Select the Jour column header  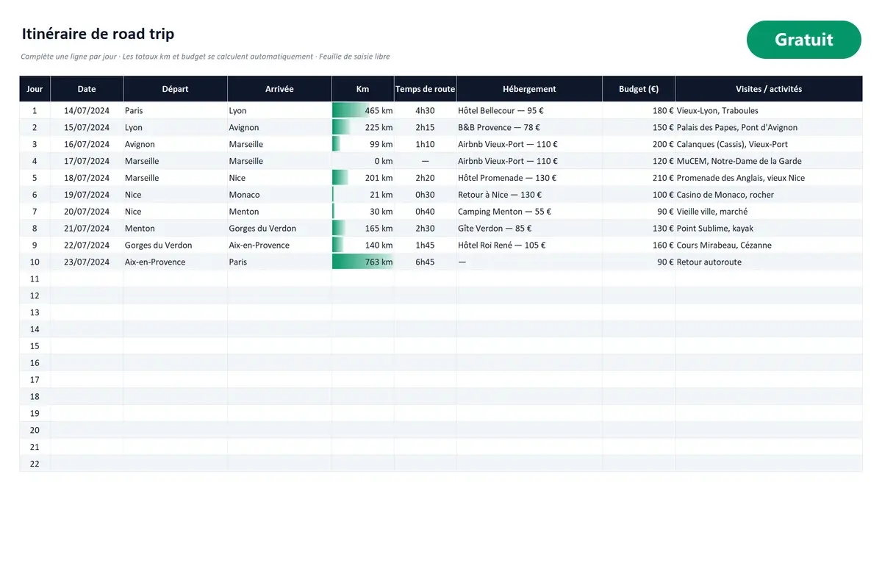coord(35,89)
